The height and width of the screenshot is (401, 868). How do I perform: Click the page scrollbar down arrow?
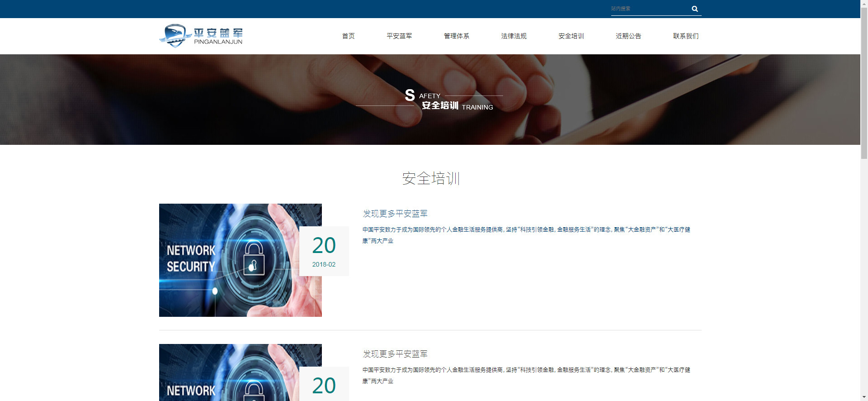pos(864,397)
